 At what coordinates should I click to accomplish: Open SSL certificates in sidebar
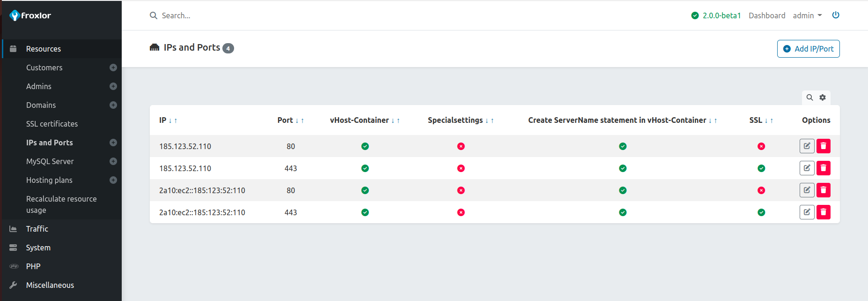click(52, 124)
